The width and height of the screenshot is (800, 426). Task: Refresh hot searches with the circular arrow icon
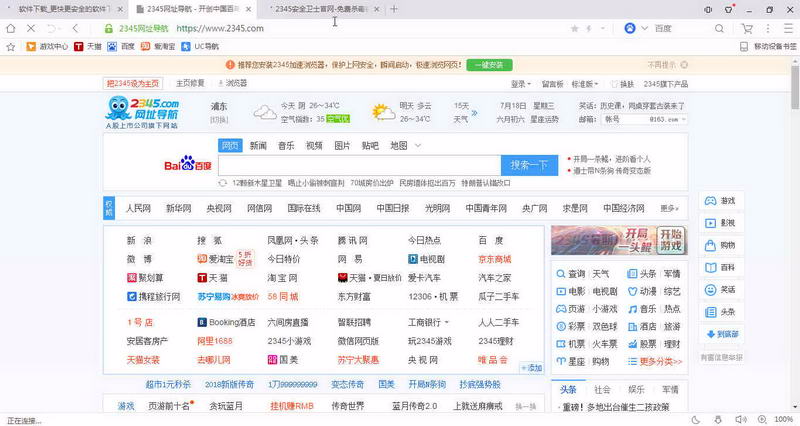[222, 183]
